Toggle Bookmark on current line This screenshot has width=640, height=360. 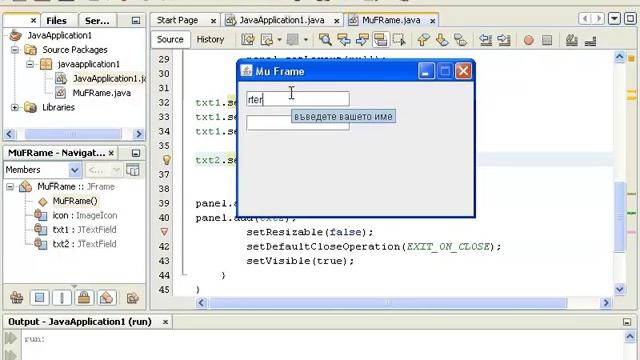point(460,40)
